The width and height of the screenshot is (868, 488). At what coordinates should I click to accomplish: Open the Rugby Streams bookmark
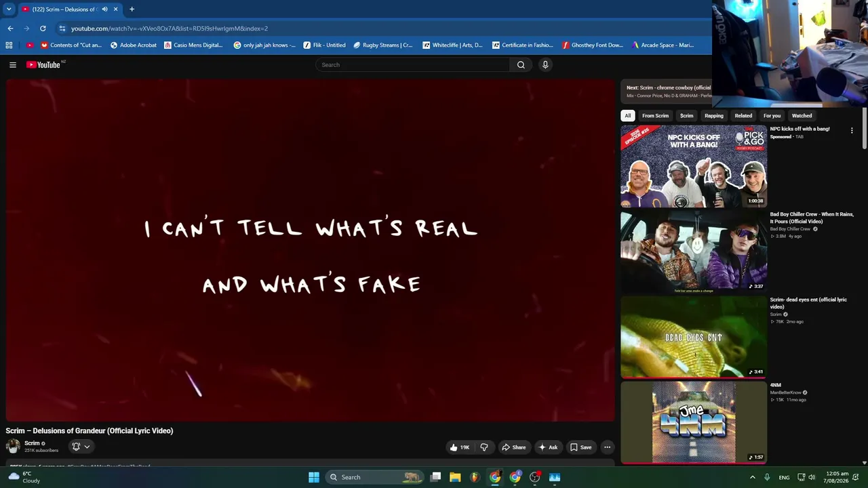pyautogui.click(x=383, y=45)
